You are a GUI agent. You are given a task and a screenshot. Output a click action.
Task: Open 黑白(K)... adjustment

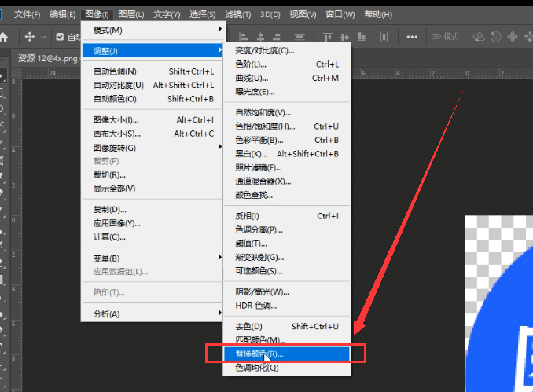coord(287,154)
